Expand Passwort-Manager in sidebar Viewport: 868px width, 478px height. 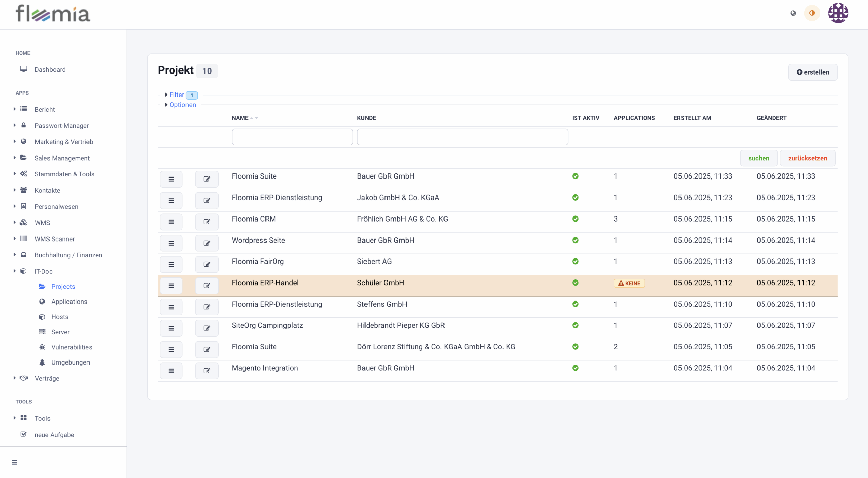61,126
